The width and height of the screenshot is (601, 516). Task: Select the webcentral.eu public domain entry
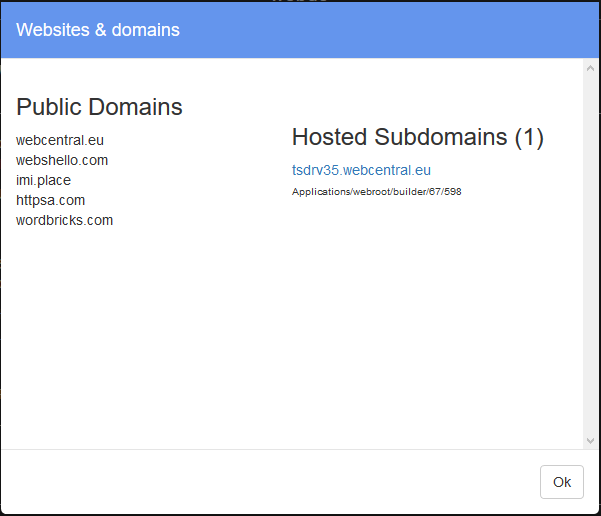pos(60,140)
